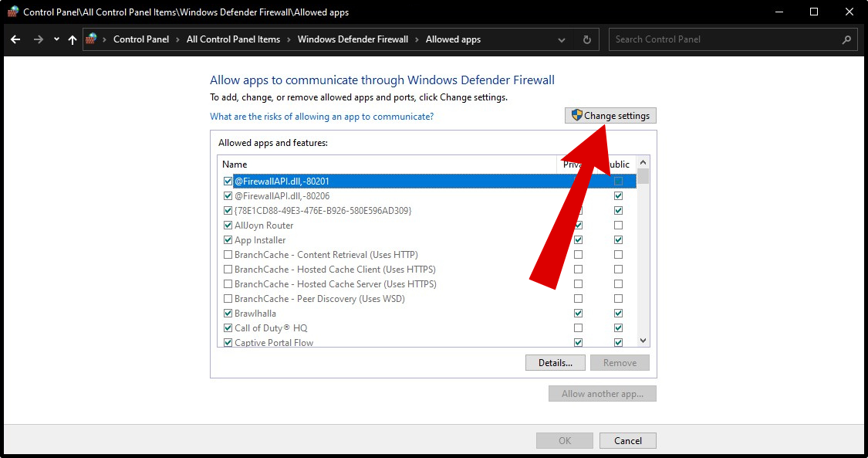Screen dimensions: 868x458
Task: Maximize the Allowed apps window
Action: click(814, 12)
